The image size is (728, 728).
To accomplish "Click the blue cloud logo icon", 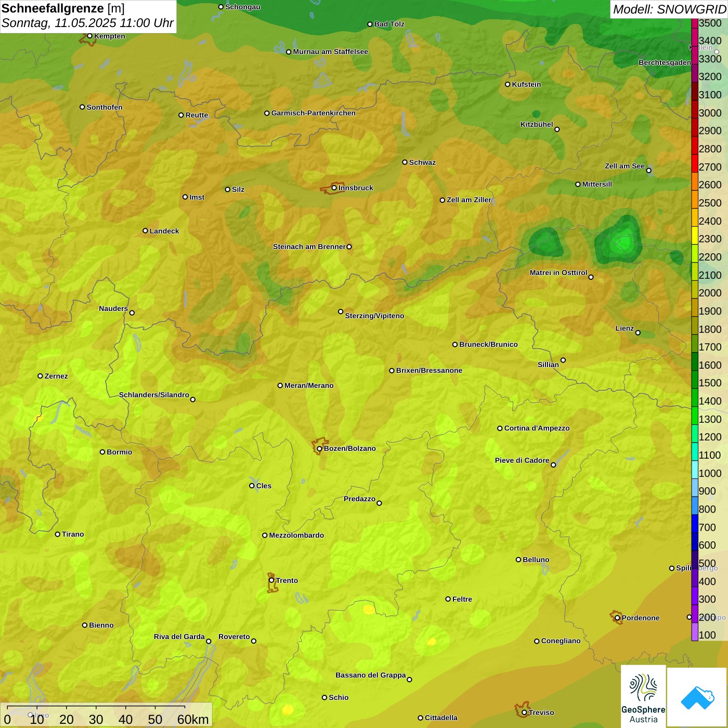I will [697, 697].
